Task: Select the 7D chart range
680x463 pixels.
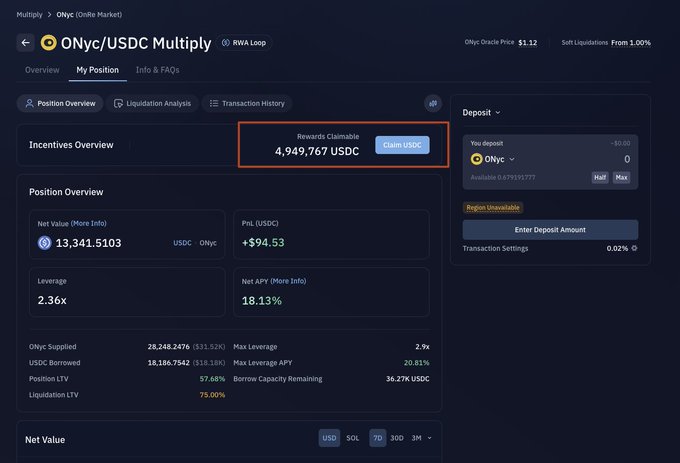Action: (378, 438)
